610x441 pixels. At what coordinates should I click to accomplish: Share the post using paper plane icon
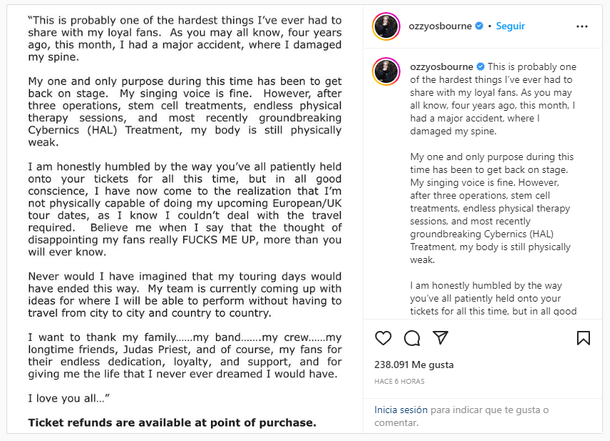(x=440, y=338)
